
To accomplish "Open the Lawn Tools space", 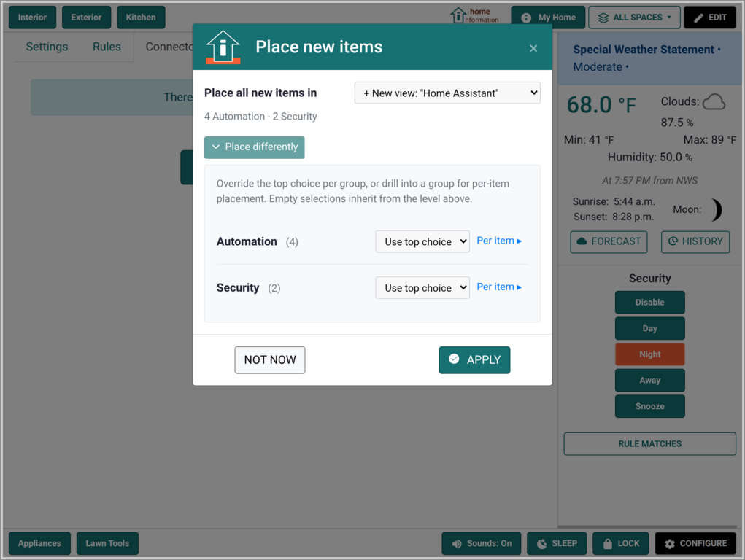I will pos(107,543).
